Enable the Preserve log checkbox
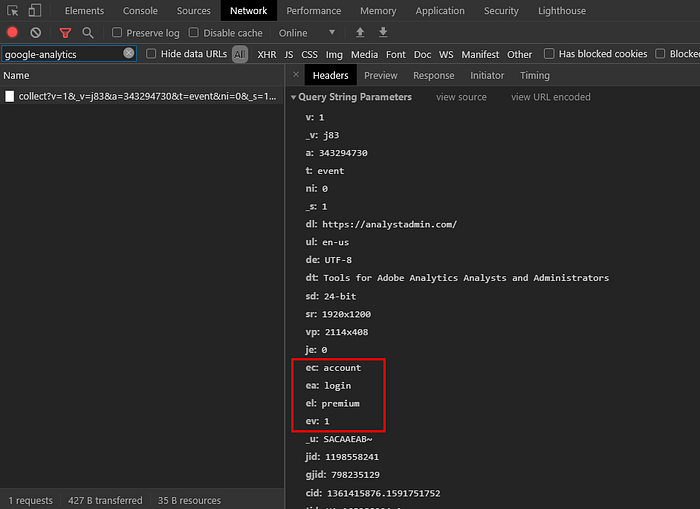The width and height of the screenshot is (700, 509). 117,32
